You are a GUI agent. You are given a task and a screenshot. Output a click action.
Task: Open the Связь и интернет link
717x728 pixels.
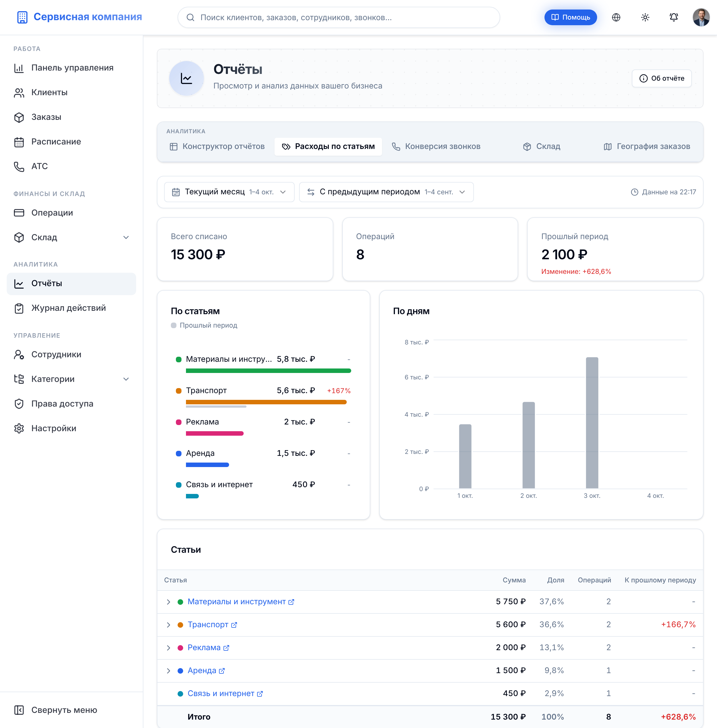[225, 694]
